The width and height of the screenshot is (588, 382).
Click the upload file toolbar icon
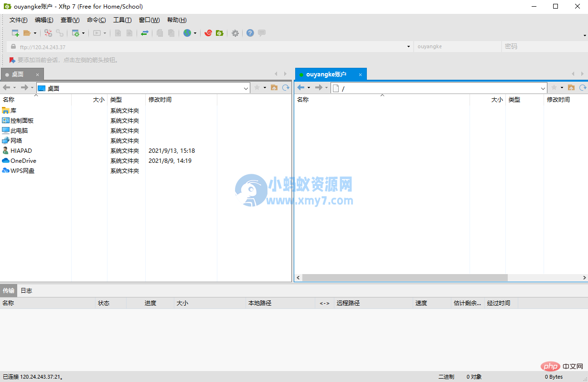[x=118, y=33]
